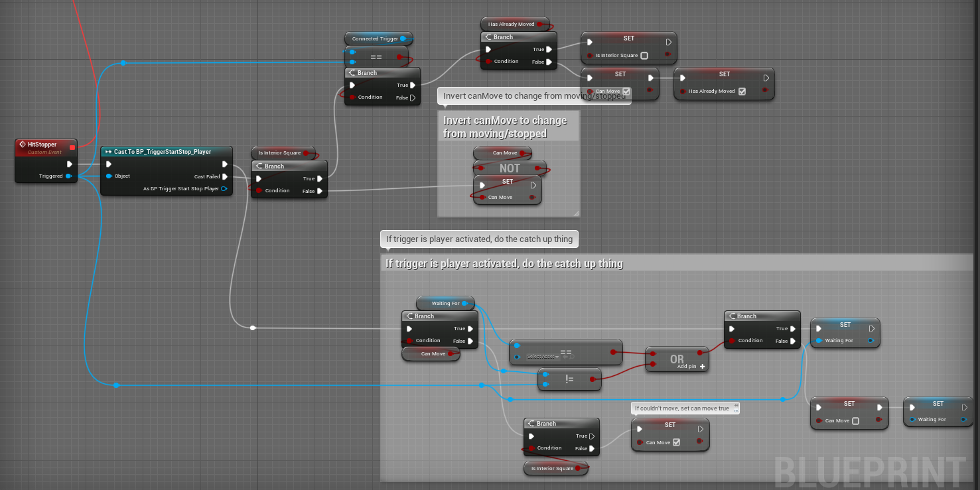The image size is (980, 490).
Task: Click the Branch header under the Has Already Moved getter
Action: 519,37
